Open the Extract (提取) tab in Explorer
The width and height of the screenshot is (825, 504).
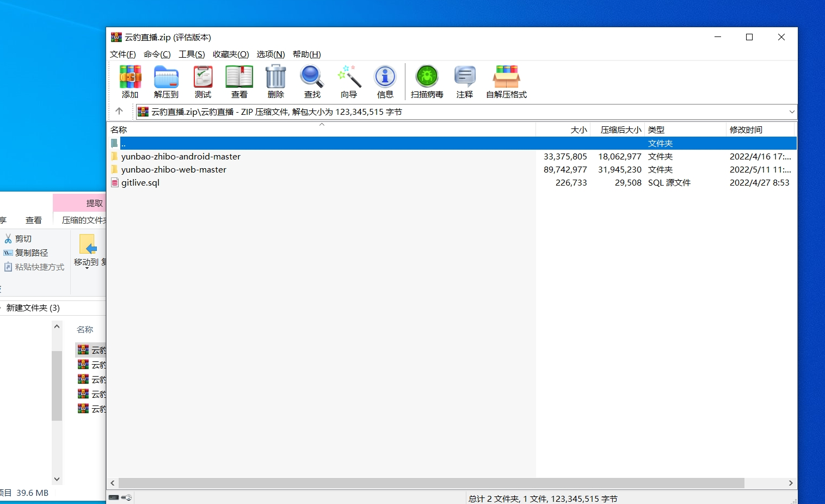[x=80, y=203]
